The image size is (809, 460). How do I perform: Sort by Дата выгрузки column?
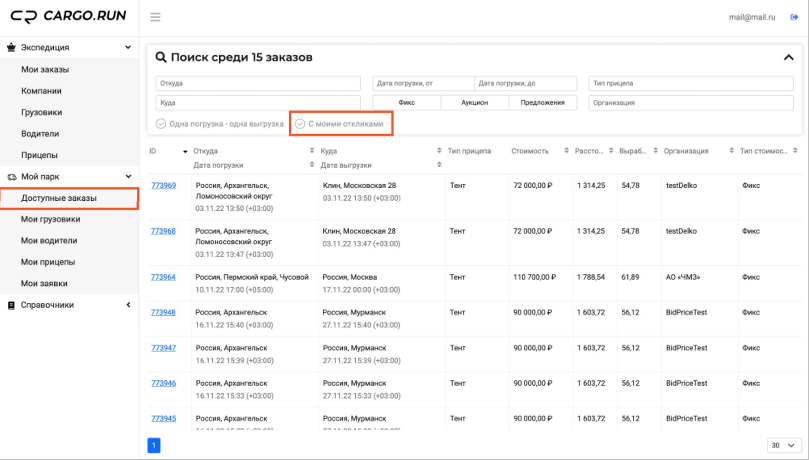[x=439, y=165]
